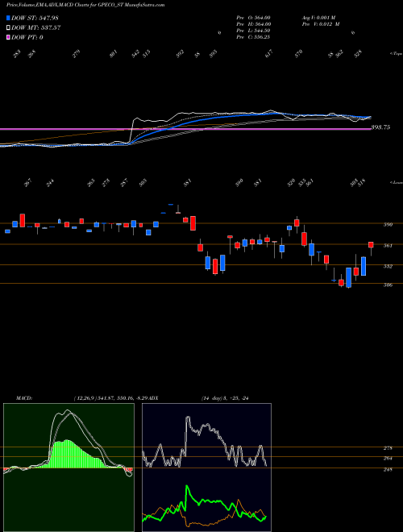Image resolution: width=403 pixels, height=532 pixels.
Task: Click the last red candlestick near 361
Action: [x=371, y=245]
